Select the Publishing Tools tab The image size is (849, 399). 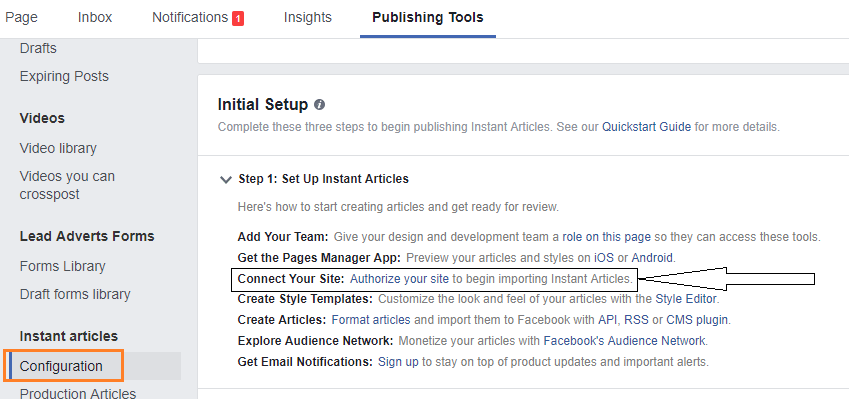tap(428, 17)
